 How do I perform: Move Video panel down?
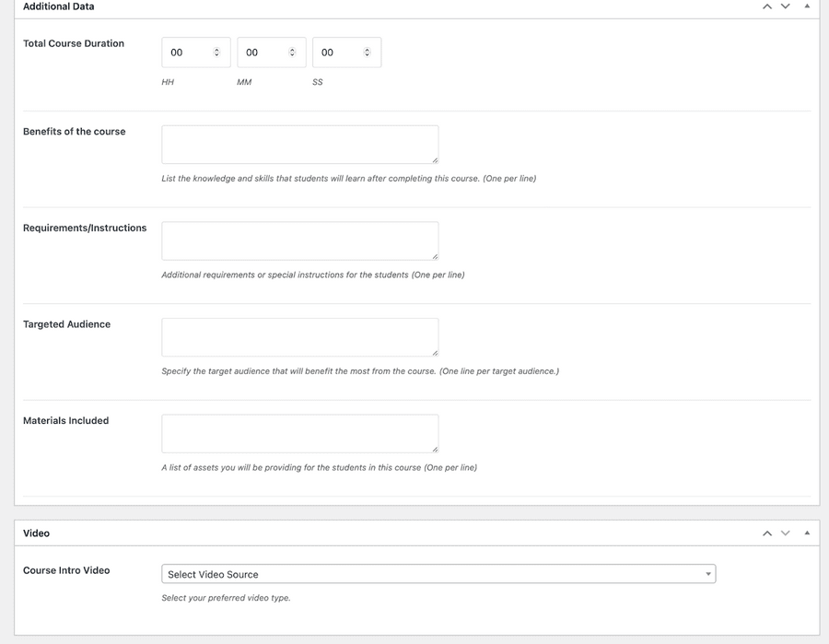pos(786,533)
